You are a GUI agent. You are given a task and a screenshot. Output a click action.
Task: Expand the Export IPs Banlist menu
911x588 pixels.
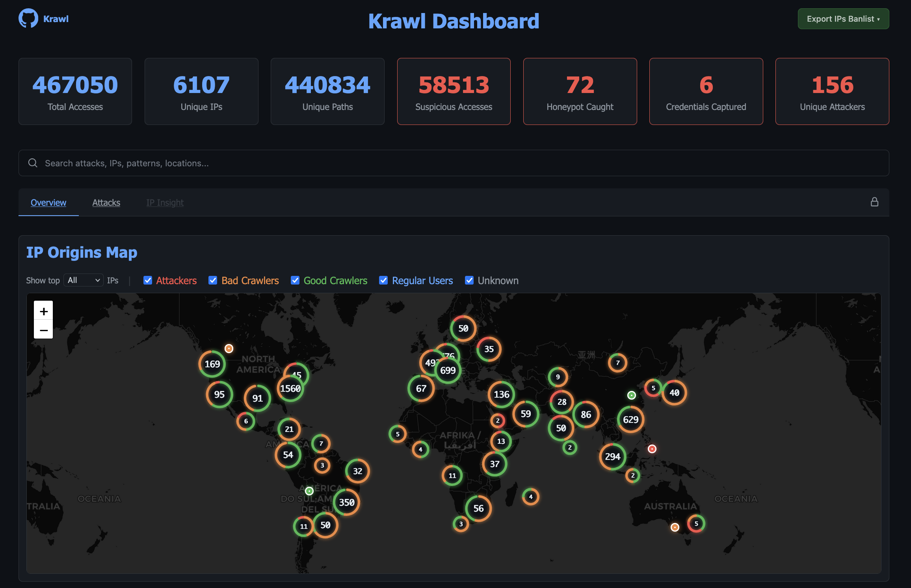coord(843,19)
